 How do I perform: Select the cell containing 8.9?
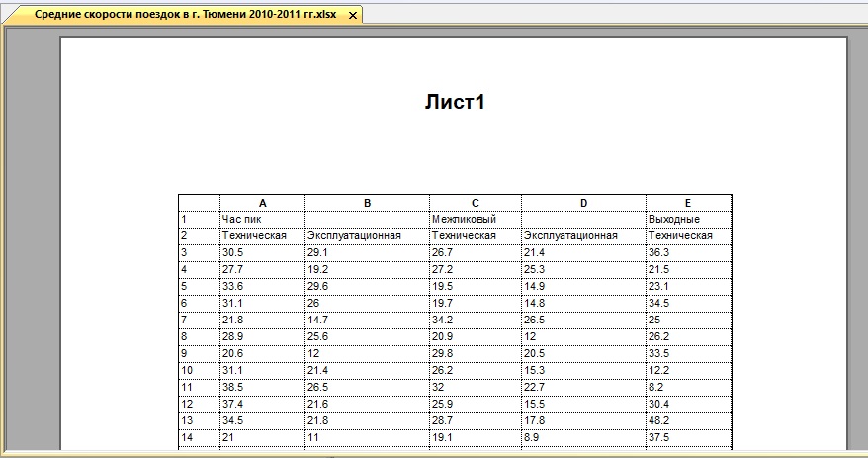(583, 437)
